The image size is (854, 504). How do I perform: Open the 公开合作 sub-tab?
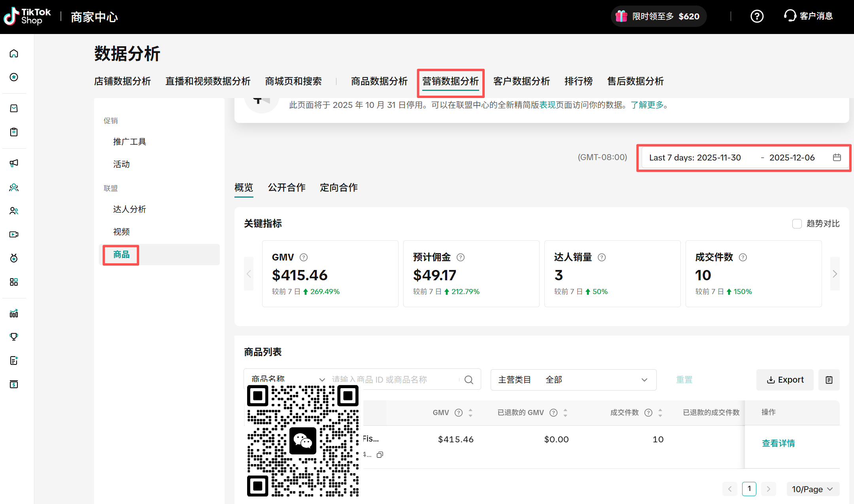coord(287,187)
